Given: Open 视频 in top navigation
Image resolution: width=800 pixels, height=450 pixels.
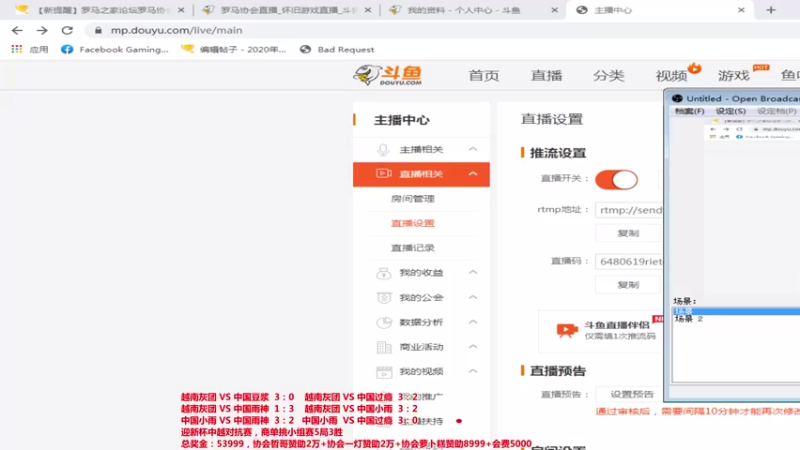Looking at the screenshot, I should point(671,76).
